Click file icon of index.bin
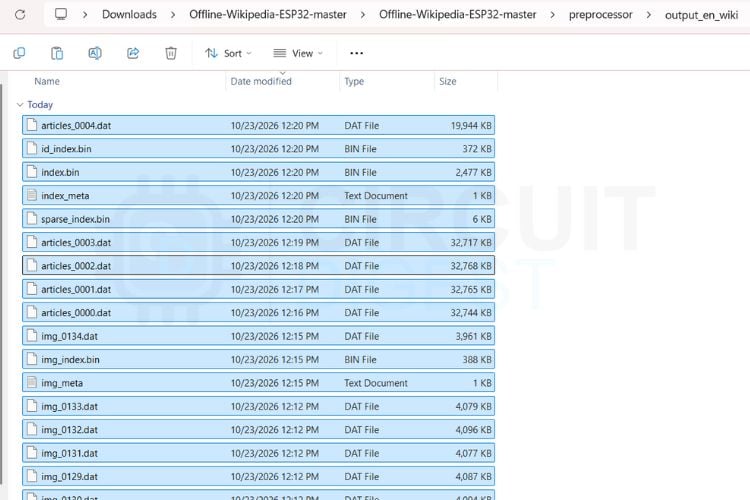Screen dimensions: 750x500 (32, 172)
